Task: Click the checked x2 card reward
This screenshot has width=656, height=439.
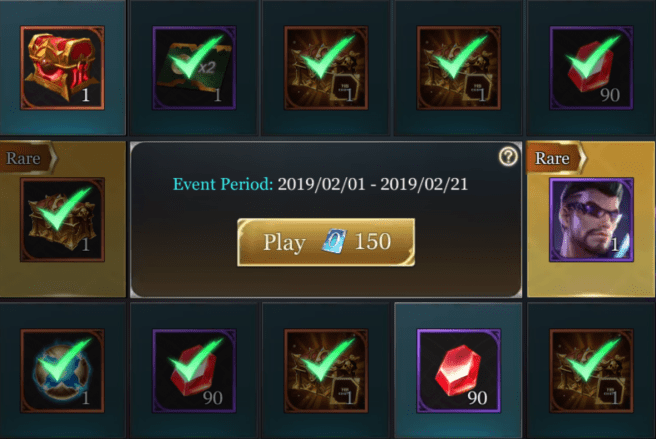Action: pos(194,68)
